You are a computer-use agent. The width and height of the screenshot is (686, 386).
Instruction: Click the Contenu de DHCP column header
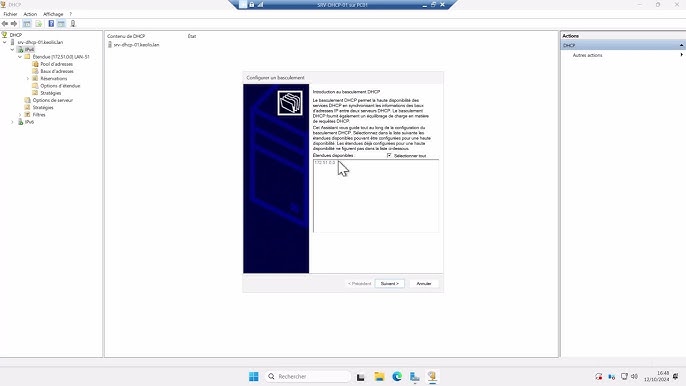pos(126,36)
